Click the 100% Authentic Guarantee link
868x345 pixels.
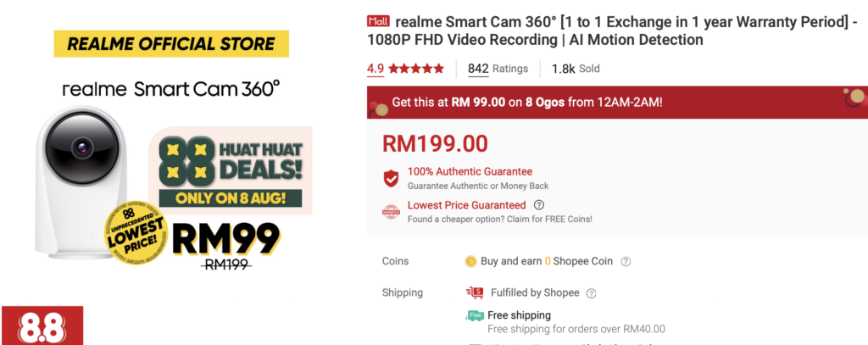tap(470, 172)
